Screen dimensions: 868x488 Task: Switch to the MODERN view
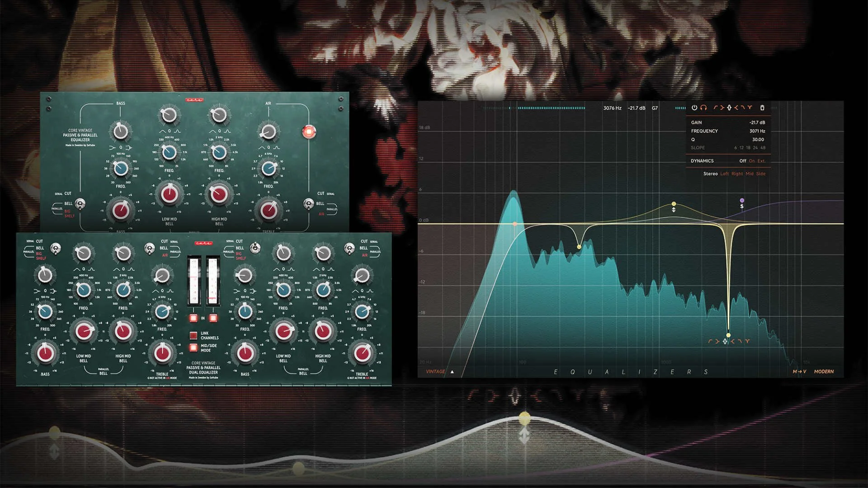[x=824, y=371]
